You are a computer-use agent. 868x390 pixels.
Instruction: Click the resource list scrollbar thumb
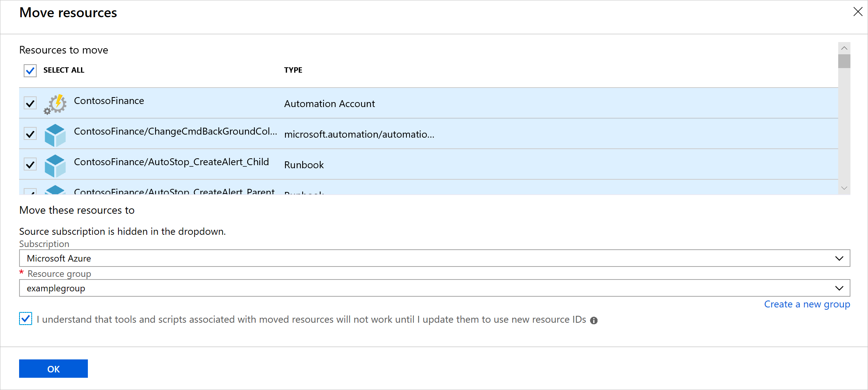tap(844, 61)
